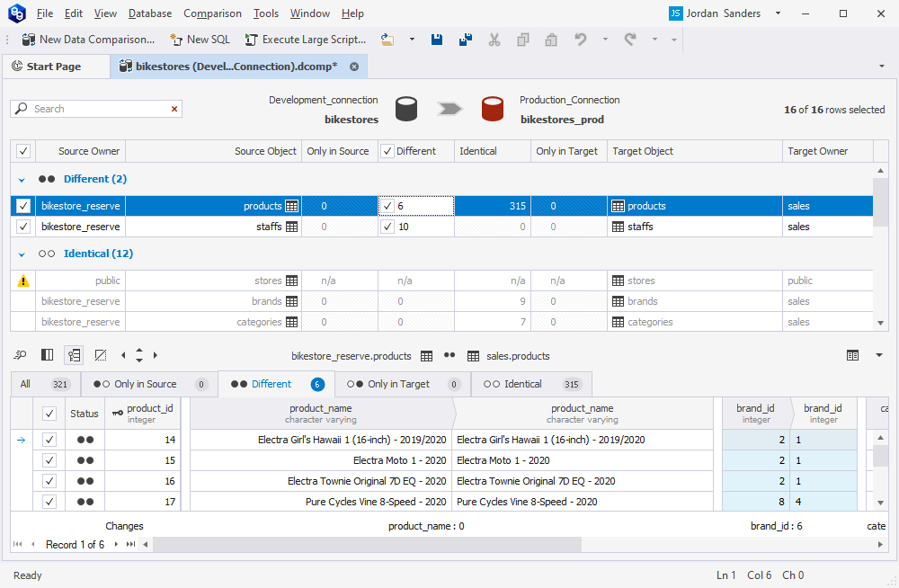Click the Target Owner column header
This screenshot has width=899, height=588.
827,151
